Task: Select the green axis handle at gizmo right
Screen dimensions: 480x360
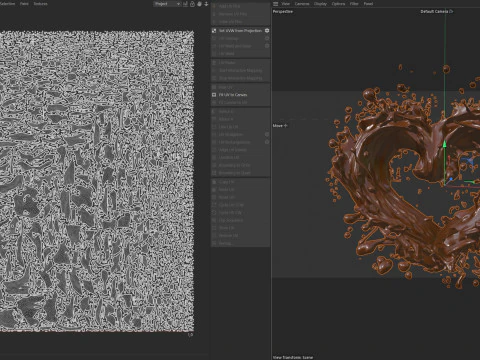Action: pos(471,182)
